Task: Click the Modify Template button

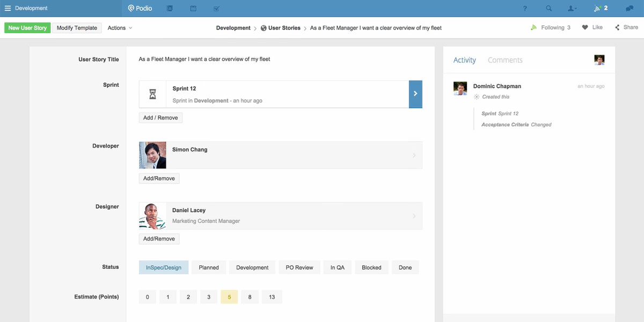Action: tap(77, 28)
